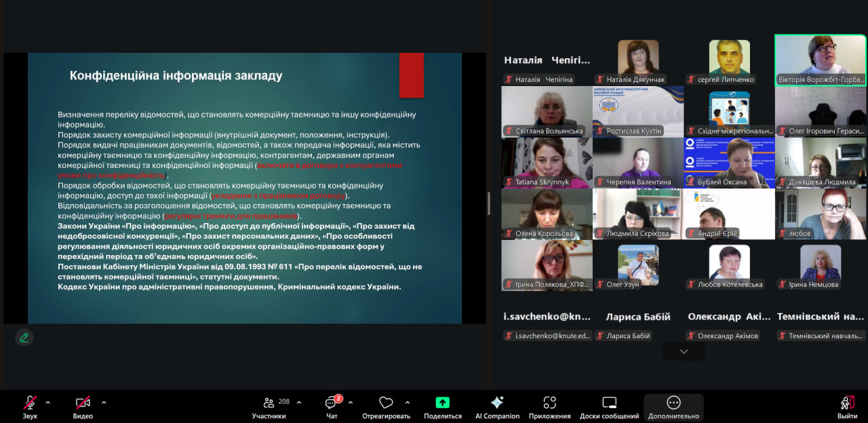This screenshot has width=868, height=423.
Task: Open the Приложения apps icon
Action: (549, 403)
